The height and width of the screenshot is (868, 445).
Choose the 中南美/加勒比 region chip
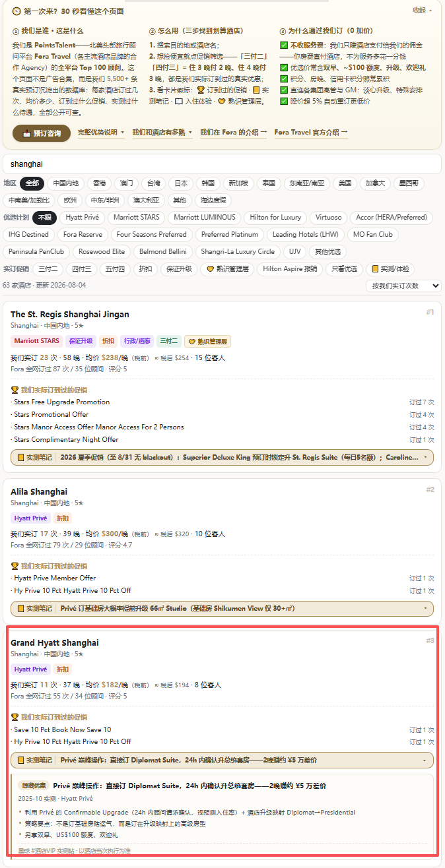(28, 200)
